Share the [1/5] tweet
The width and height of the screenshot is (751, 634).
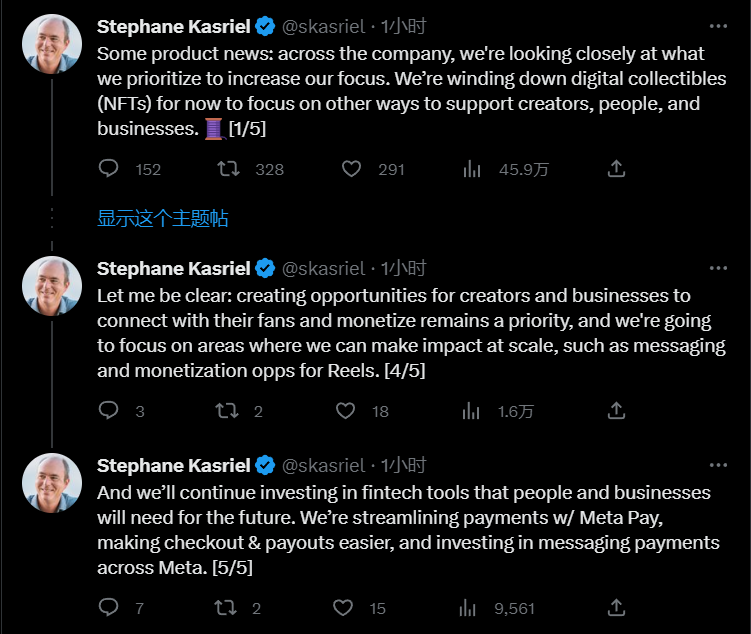pos(617,169)
